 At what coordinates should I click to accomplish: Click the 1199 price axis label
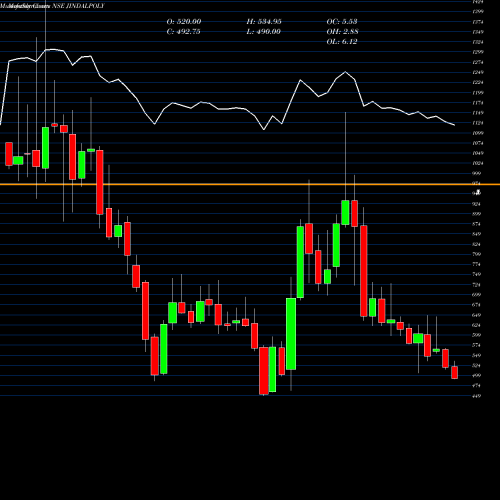click(x=478, y=93)
